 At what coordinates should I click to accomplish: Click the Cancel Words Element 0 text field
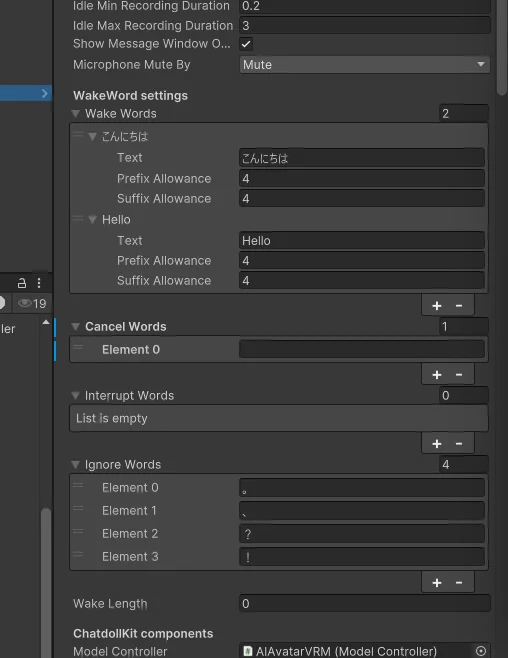click(x=362, y=349)
